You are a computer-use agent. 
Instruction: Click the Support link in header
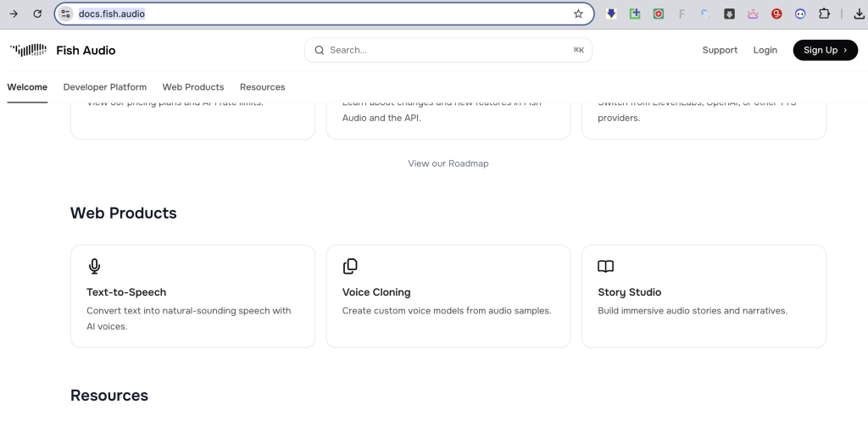(x=720, y=50)
